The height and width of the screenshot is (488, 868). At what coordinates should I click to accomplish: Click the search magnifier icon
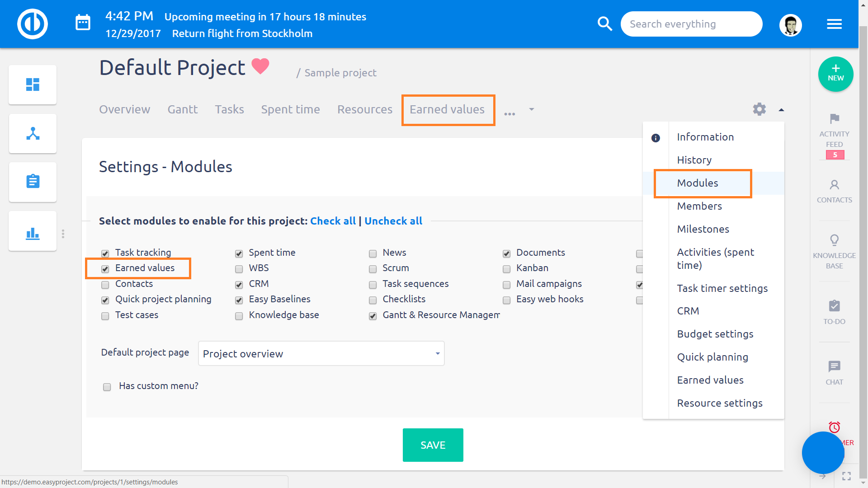[x=604, y=24]
